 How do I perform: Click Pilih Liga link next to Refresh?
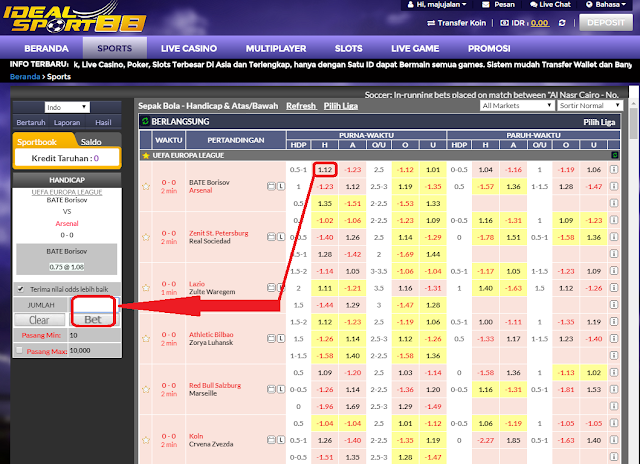(341, 106)
